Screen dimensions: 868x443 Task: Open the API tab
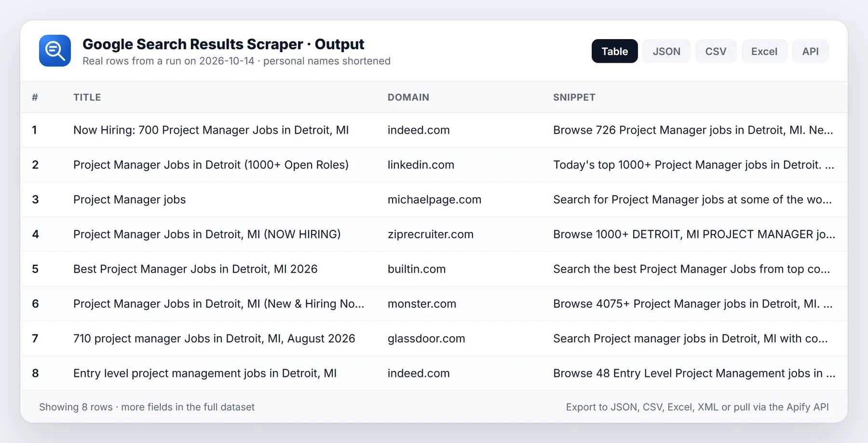(810, 51)
